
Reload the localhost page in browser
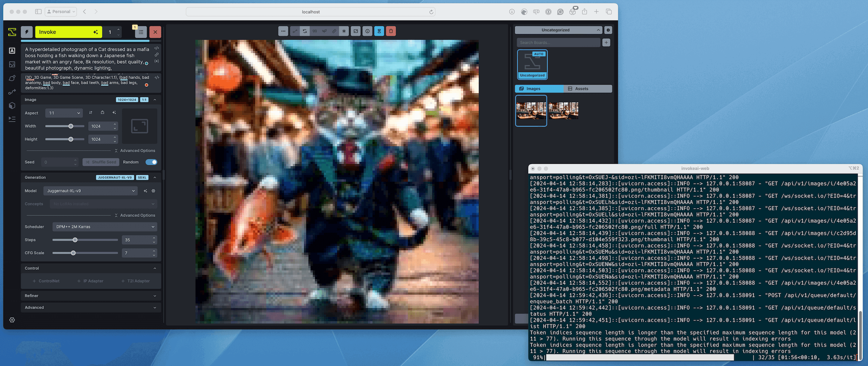[x=431, y=12]
